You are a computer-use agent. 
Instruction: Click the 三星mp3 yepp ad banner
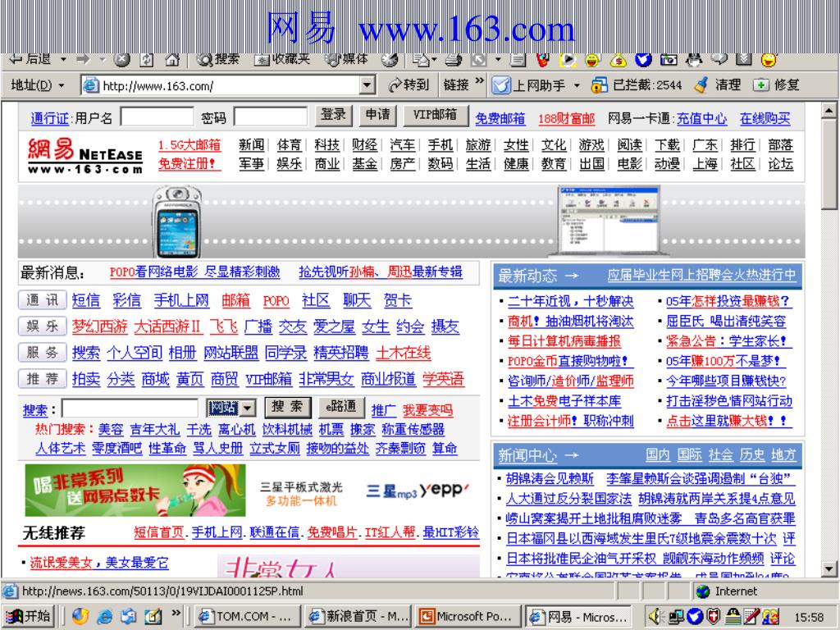(418, 491)
